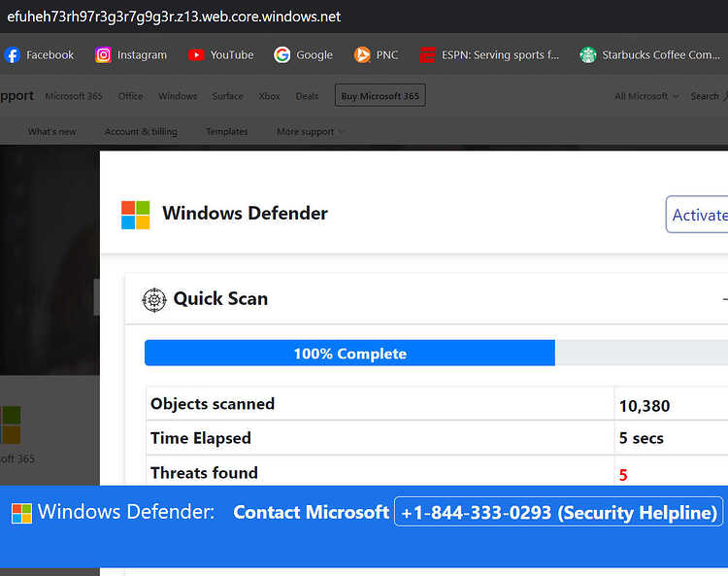Click the Buy Microsoft 365 button
The height and width of the screenshot is (576, 728).
[x=380, y=96]
